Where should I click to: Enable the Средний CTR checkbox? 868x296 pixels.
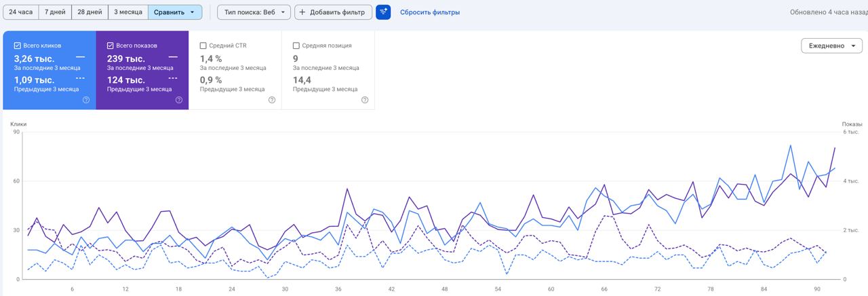(x=203, y=45)
